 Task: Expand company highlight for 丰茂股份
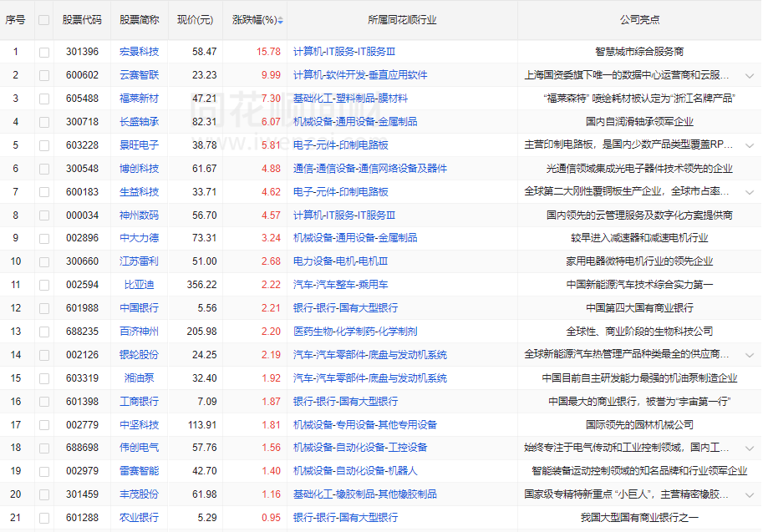[x=750, y=494]
